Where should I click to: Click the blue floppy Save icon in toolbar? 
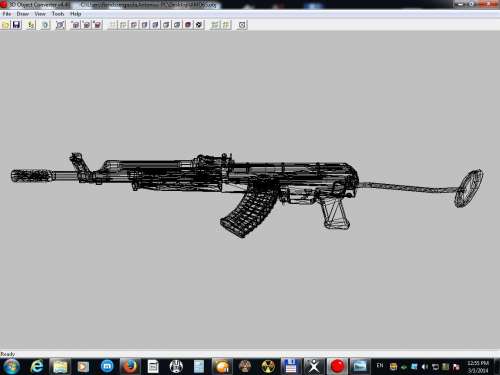tap(17, 25)
